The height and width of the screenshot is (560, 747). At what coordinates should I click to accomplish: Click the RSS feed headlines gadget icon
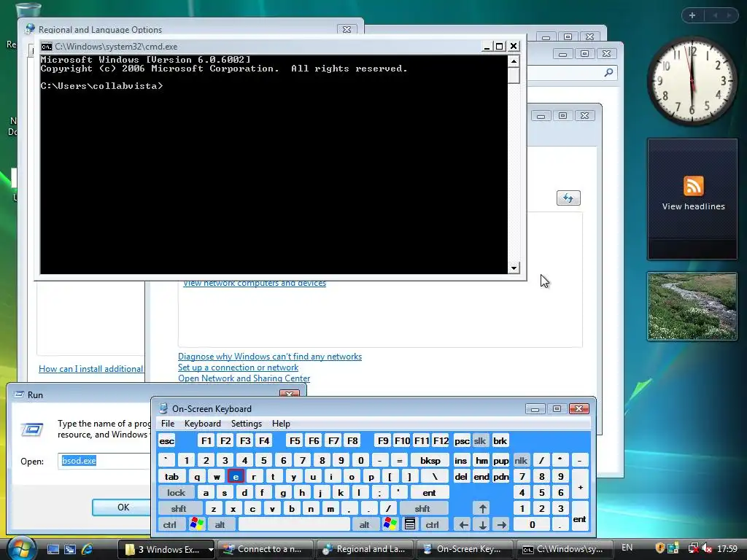pos(693,186)
